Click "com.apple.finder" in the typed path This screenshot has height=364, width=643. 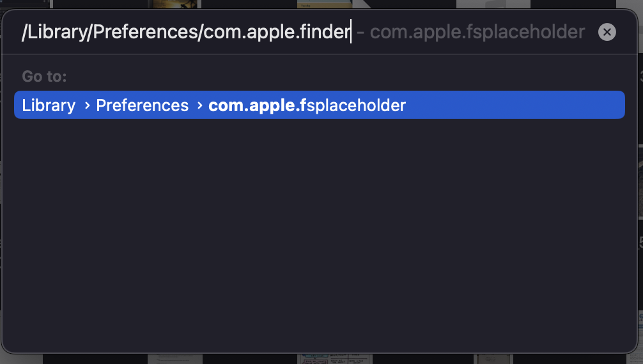point(276,32)
